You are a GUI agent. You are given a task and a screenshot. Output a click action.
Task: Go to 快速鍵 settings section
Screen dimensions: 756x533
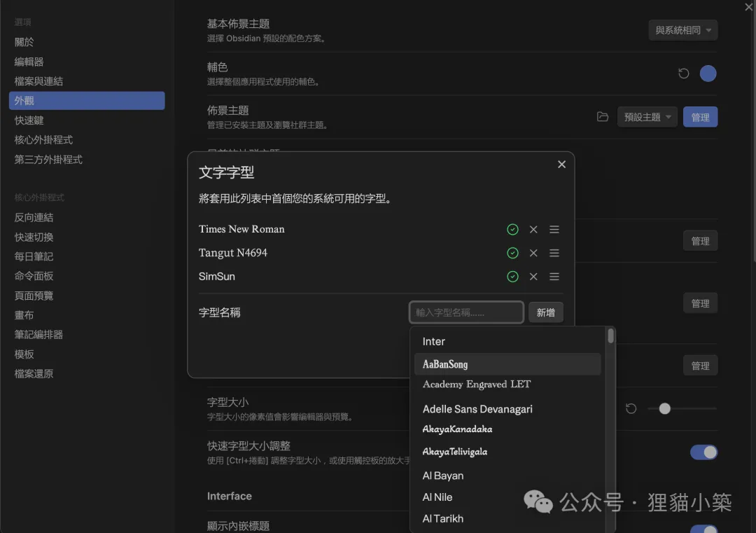29,120
